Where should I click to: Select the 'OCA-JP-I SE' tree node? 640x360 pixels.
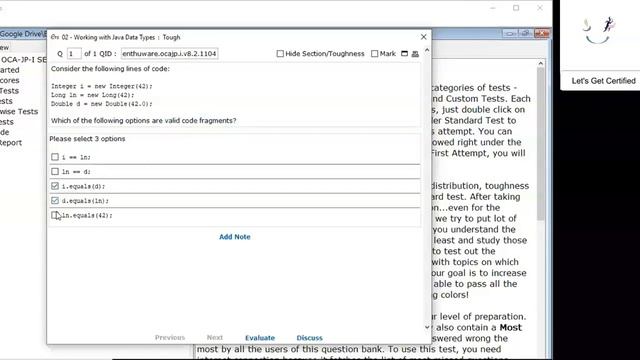(23, 60)
